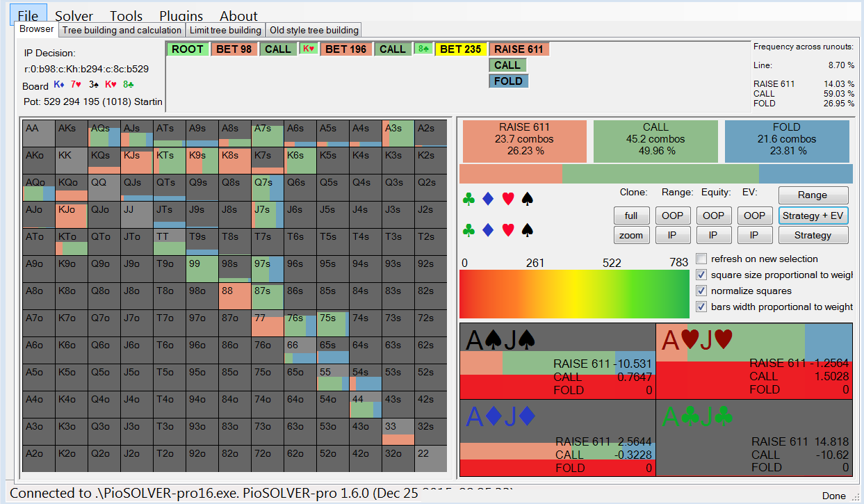Jump to the BET 235 node
Screen dimensions: 864x504
pos(460,49)
